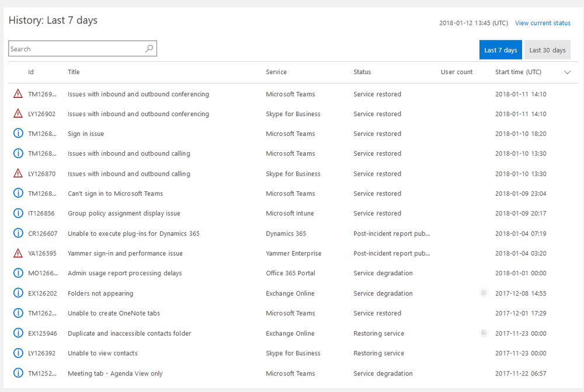Click warning icon beside YA126595
Screen dimensions: 584x392
tap(18, 253)
